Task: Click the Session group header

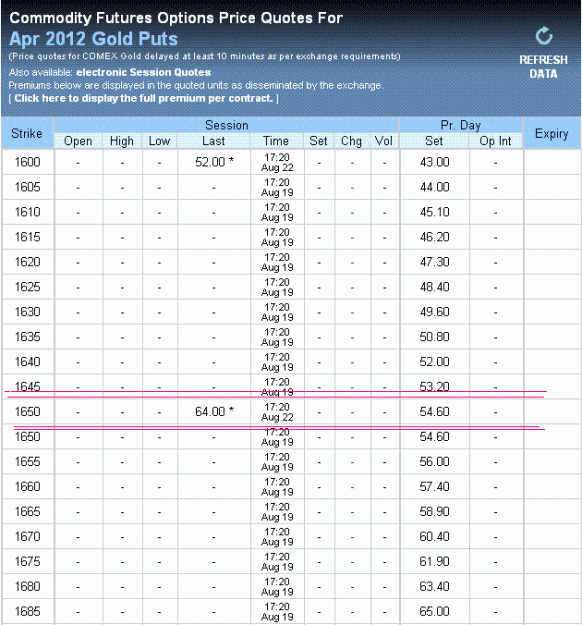Action: point(226,125)
